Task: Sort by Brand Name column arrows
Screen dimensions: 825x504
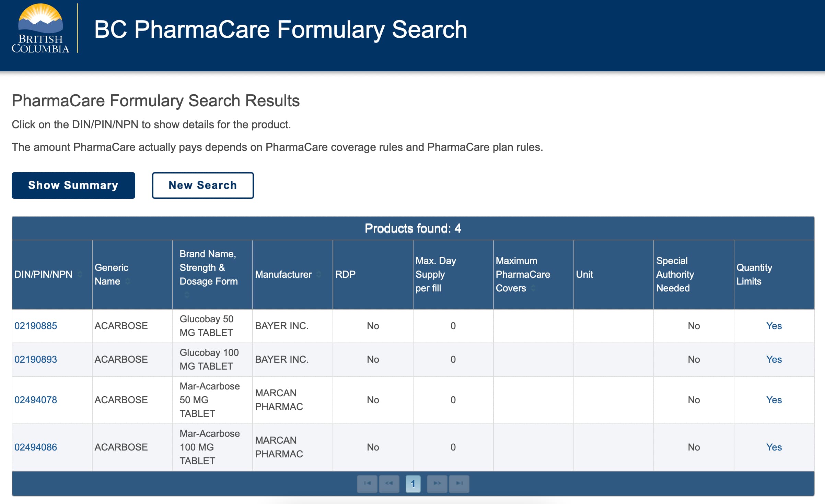Action: coord(187,295)
